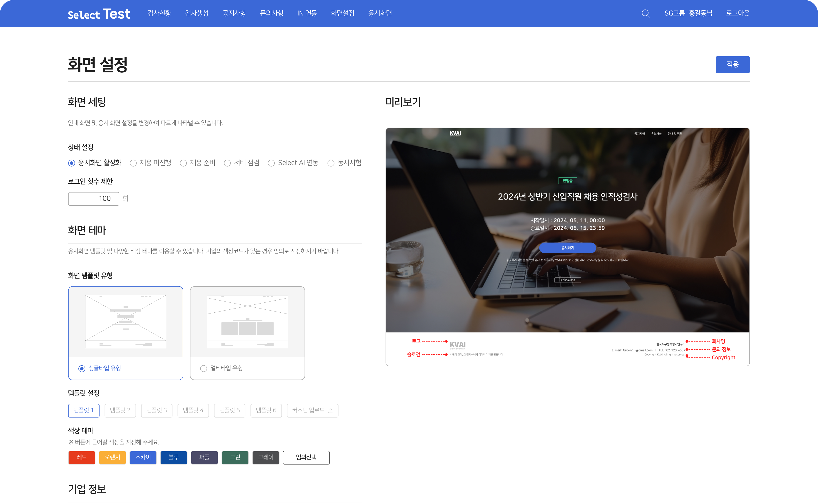
Task: Click the Select Test logo
Action: [99, 14]
